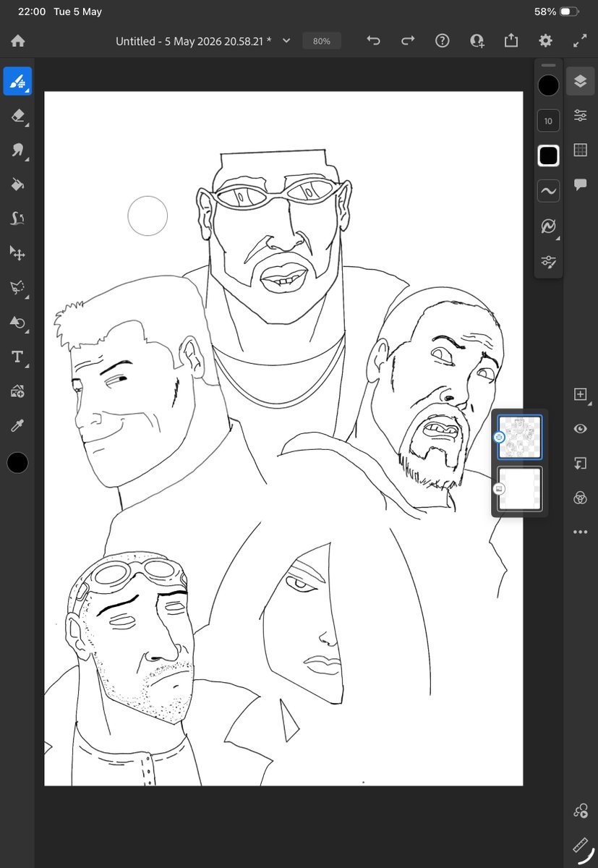Select the Paint Bucket fill tool

tap(17, 184)
